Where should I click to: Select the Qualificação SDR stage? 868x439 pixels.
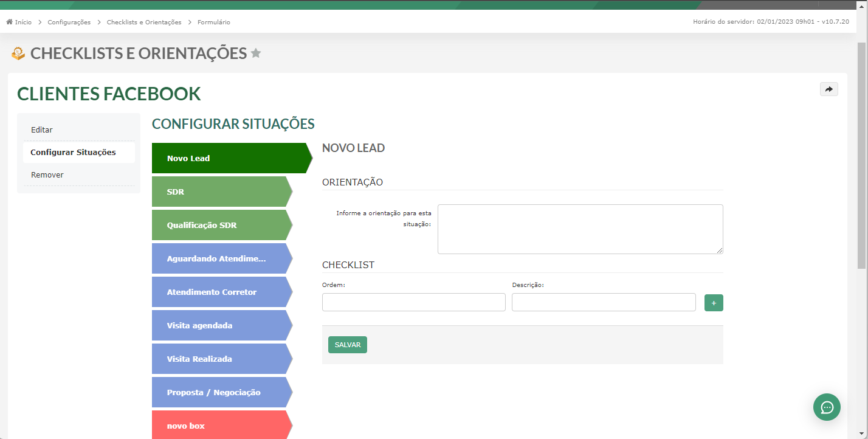pos(222,225)
